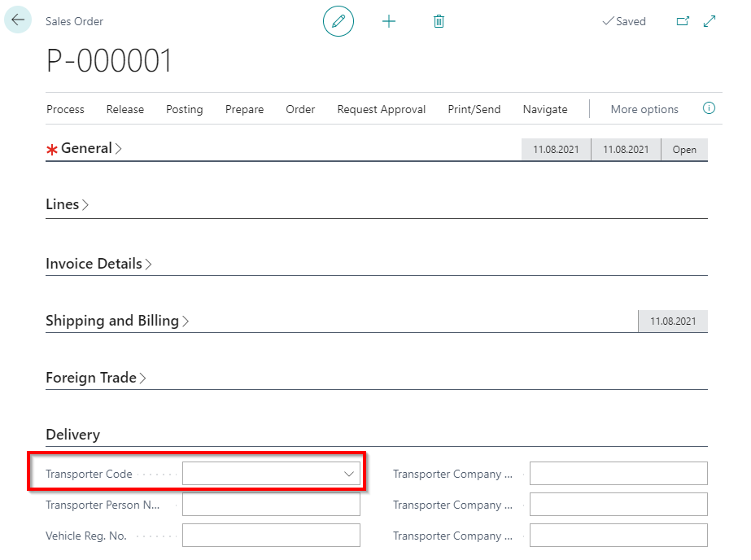The height and width of the screenshot is (560, 751).
Task: Open the Posting menu
Action: (x=185, y=109)
